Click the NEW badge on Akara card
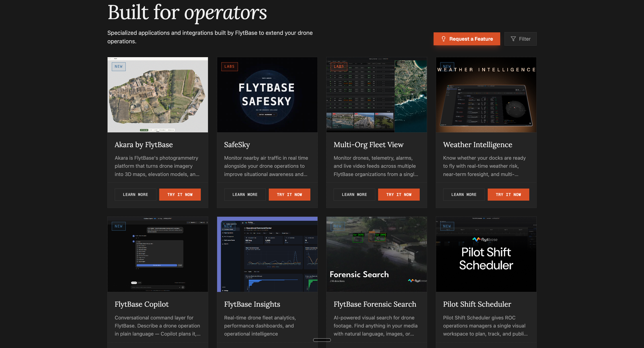Screen dimensions: 644x348 pos(119,66)
